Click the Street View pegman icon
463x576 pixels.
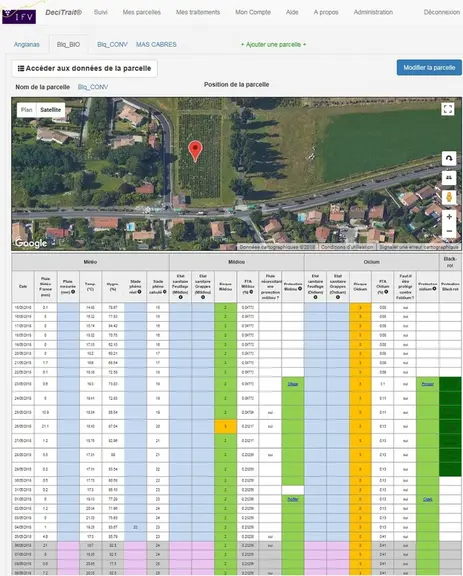click(449, 197)
